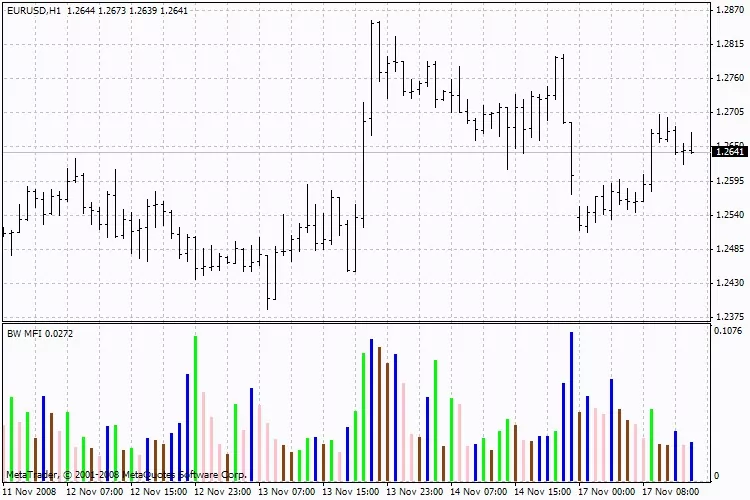Click the 1.2870 price scale label
This screenshot has width=750, height=500.
pos(730,10)
